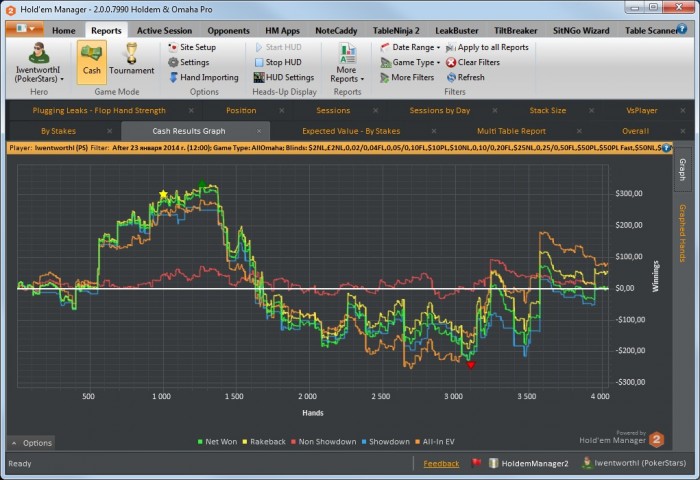This screenshot has width=700, height=480.
Task: Open the VsPlayer report tab
Action: point(642,111)
